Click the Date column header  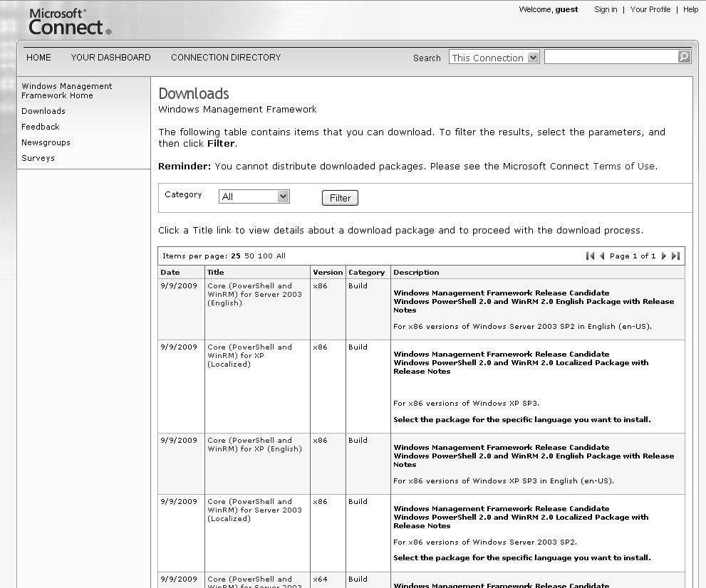pyautogui.click(x=170, y=272)
